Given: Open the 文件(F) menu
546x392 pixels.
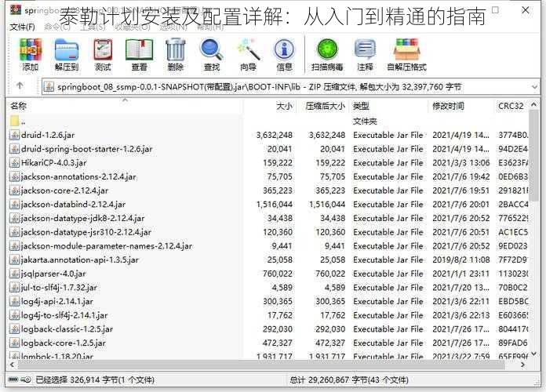Looking at the screenshot, I should click(x=22, y=27).
